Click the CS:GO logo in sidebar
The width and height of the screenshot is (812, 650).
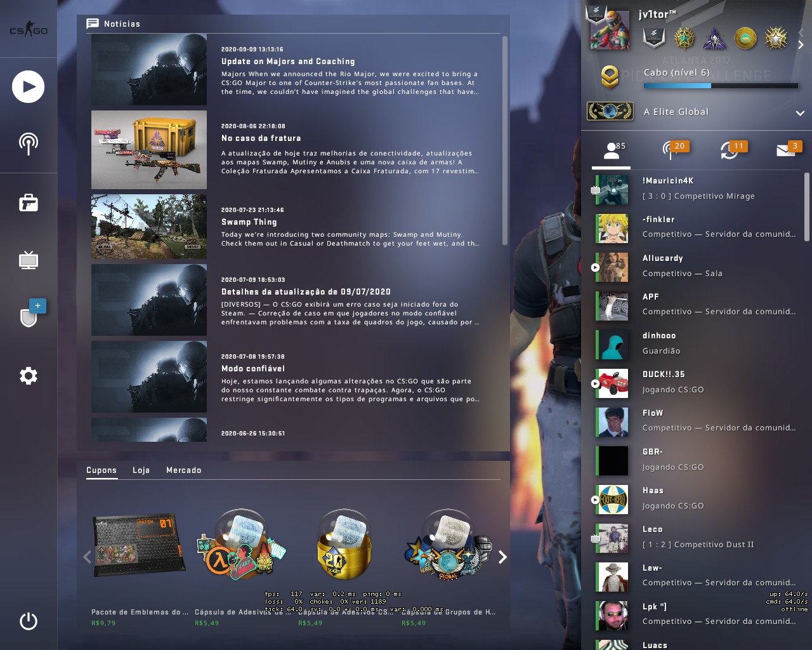coord(29,30)
